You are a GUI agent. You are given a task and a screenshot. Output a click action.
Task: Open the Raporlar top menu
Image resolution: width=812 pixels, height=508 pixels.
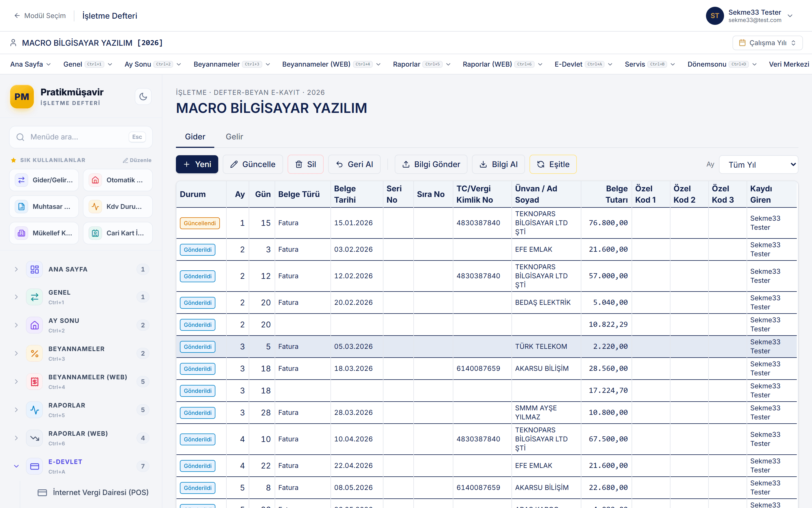[422, 64]
